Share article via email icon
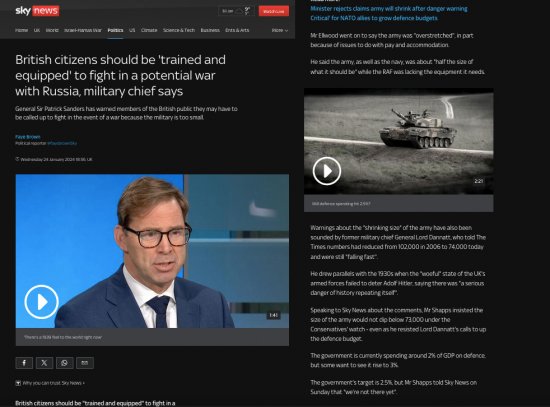This screenshot has height=407, width=550. pos(85,363)
